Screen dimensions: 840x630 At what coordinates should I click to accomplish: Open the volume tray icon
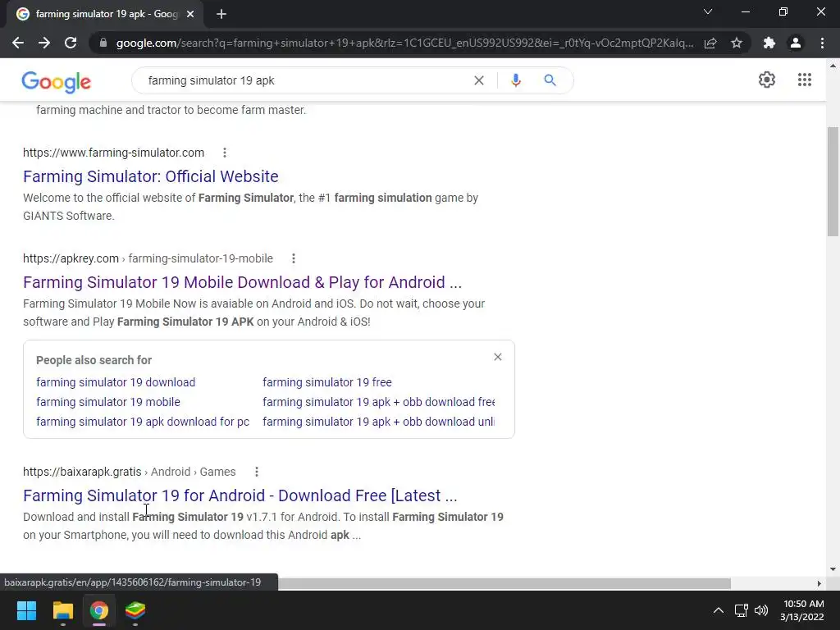760,610
